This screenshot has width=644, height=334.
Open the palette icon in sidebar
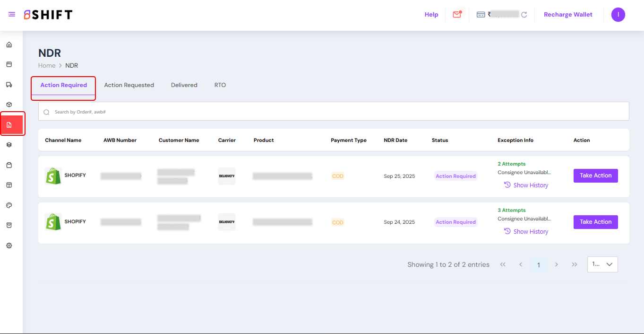point(9,205)
